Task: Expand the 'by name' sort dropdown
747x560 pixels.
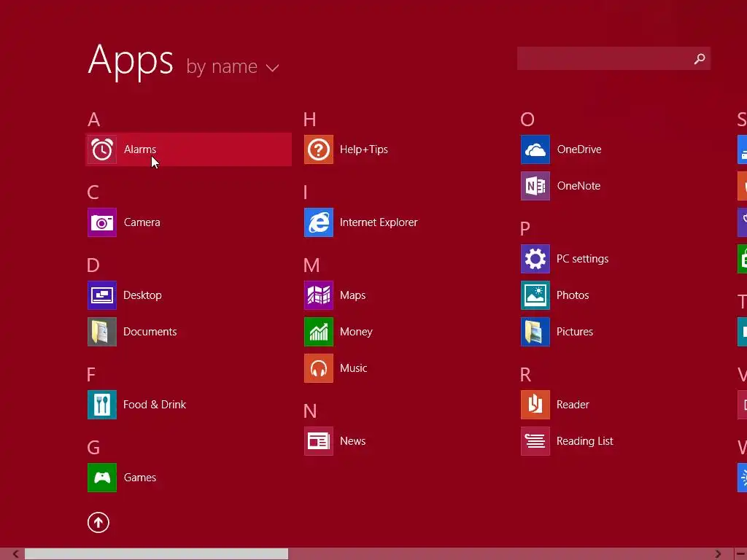Action: (x=233, y=66)
